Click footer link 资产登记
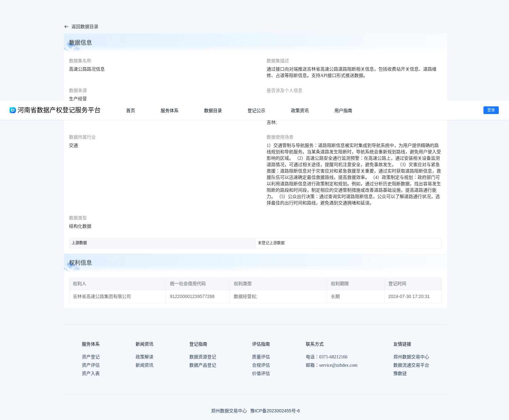 tap(91, 357)
